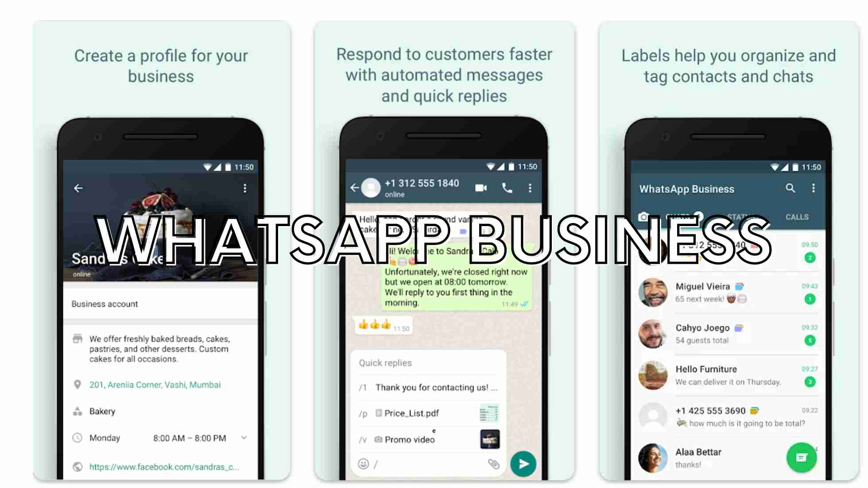The image size is (868, 488).
Task: Tap the search icon in WhatsApp Business
Action: coord(790,188)
